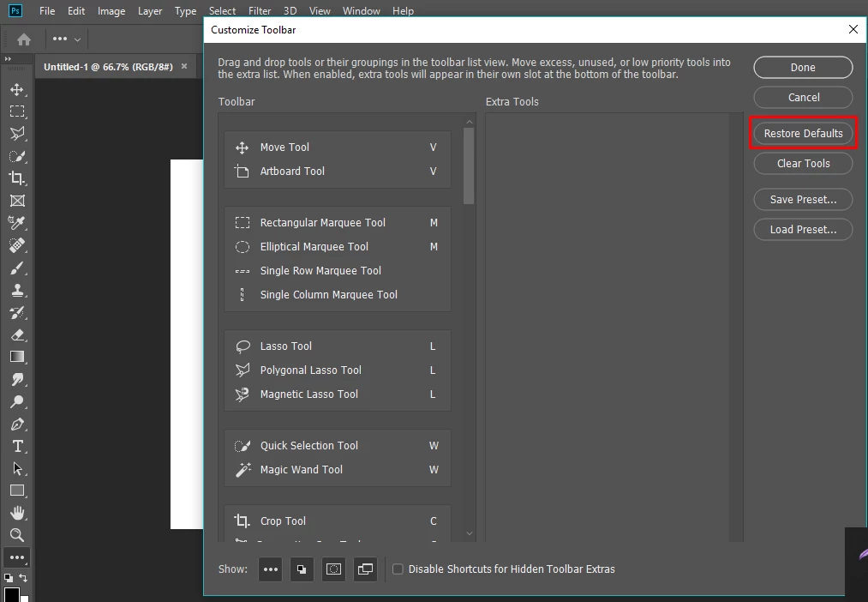Image resolution: width=868 pixels, height=602 pixels.
Task: Click the Done button
Action: coord(803,68)
